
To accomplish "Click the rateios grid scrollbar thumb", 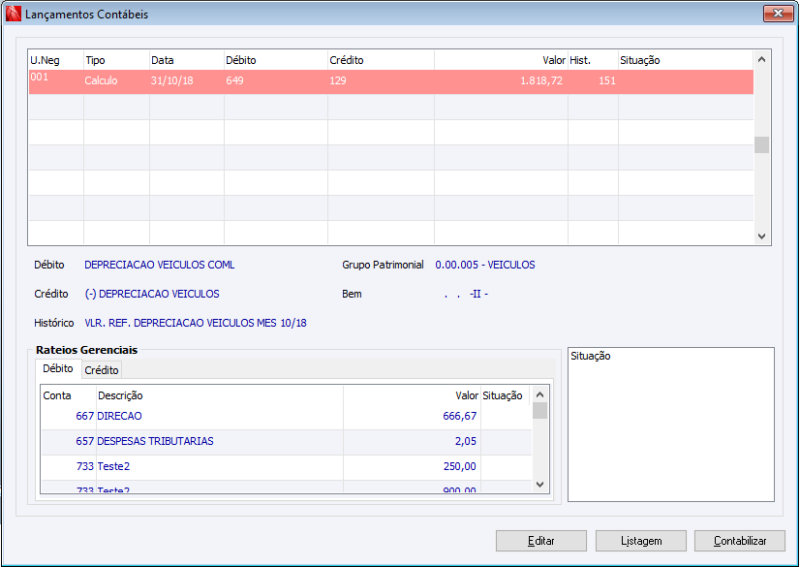I will point(540,410).
